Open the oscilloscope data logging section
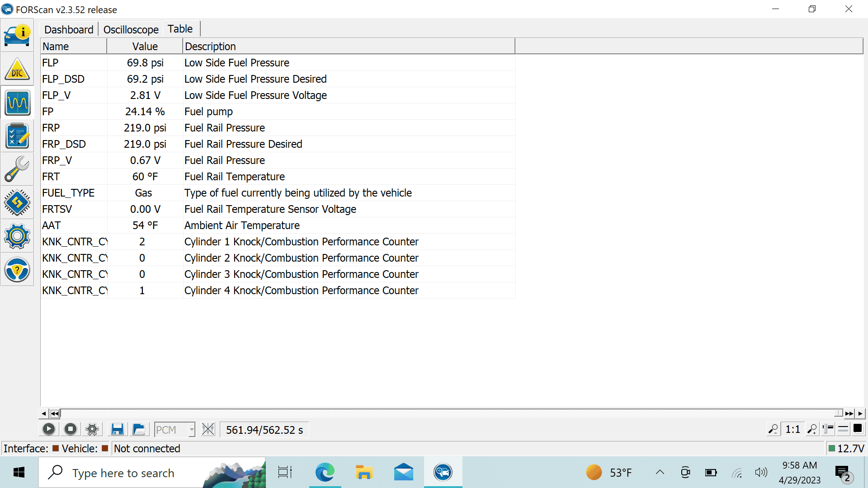The image size is (868, 488). coord(17,103)
